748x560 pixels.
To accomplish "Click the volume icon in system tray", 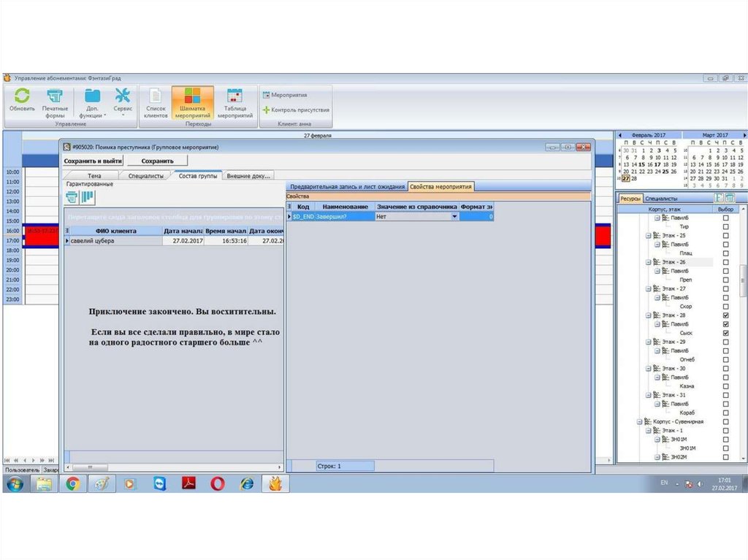I will [x=700, y=484].
